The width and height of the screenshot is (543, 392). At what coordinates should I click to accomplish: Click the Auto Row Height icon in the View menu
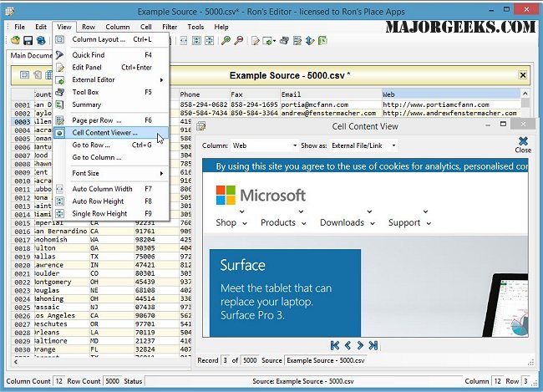point(60,201)
